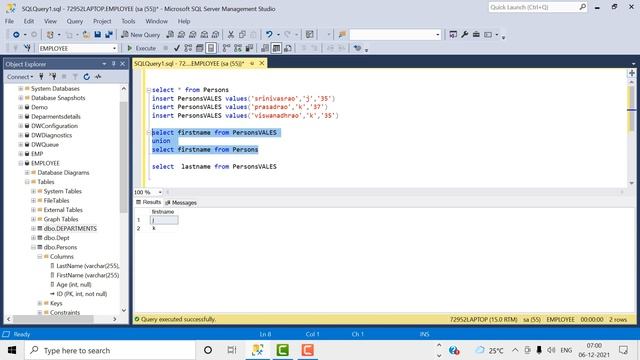Viewport: 640px width, 360px height.
Task: Open the Query menu
Action: pyautogui.click(x=75, y=21)
